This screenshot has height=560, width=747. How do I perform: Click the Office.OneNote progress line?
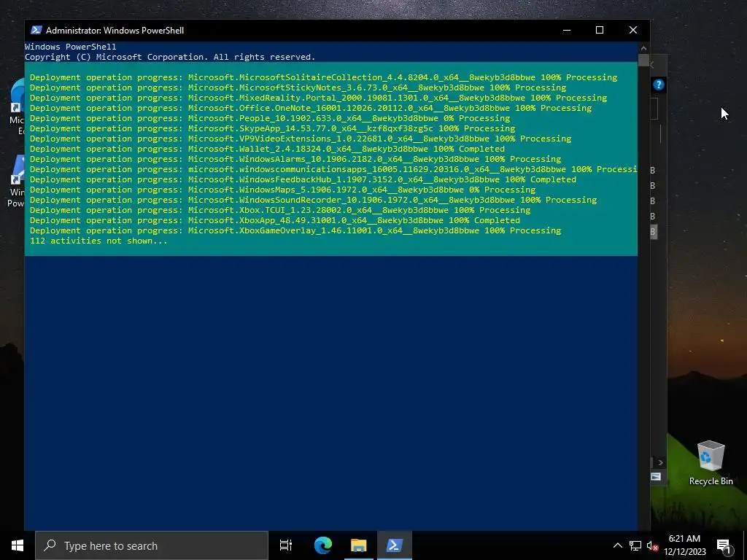[x=311, y=108]
